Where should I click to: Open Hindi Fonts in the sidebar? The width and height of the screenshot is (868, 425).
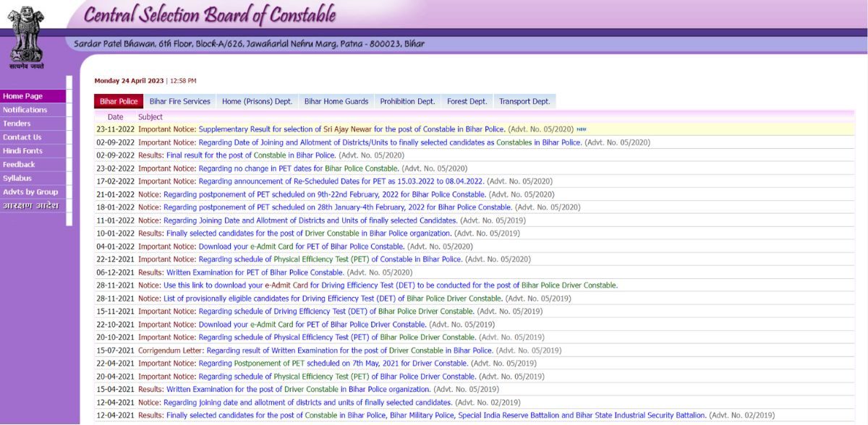click(x=33, y=151)
